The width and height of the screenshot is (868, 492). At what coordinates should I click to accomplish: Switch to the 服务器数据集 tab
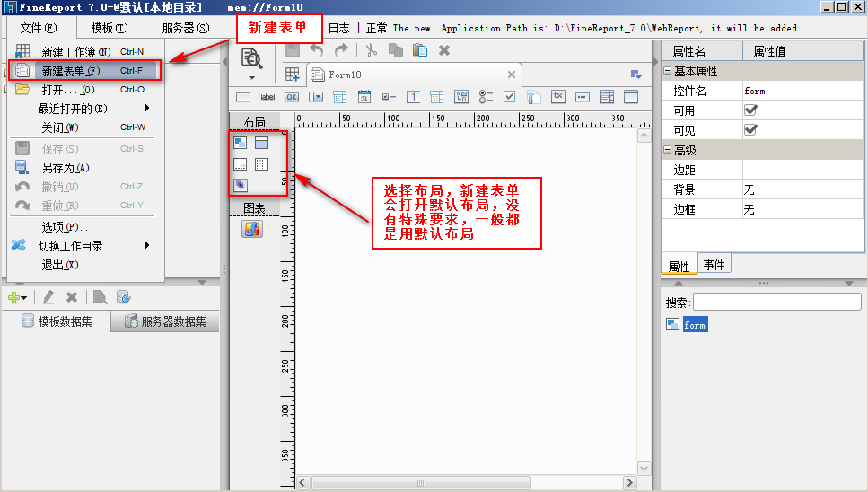[x=165, y=321]
